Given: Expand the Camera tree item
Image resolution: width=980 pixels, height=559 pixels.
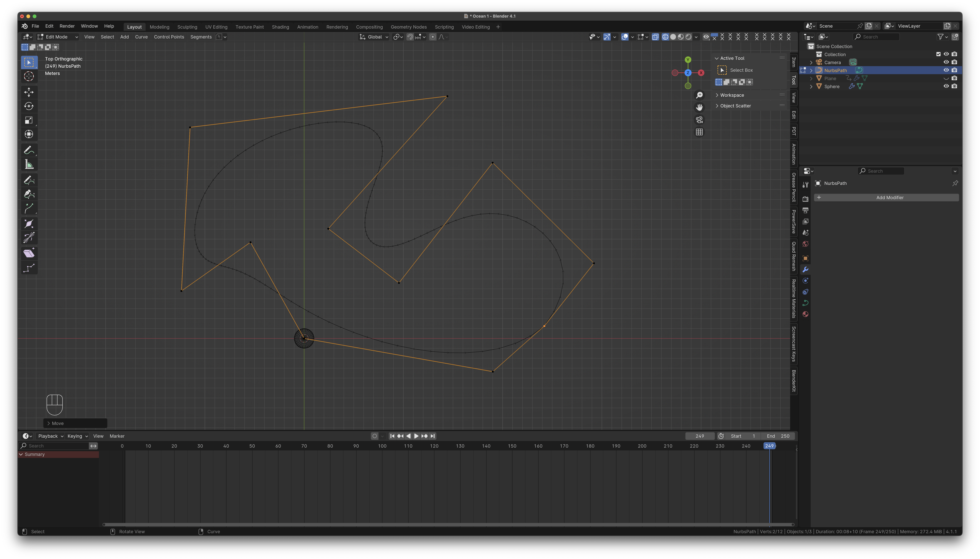Looking at the screenshot, I should coord(811,63).
